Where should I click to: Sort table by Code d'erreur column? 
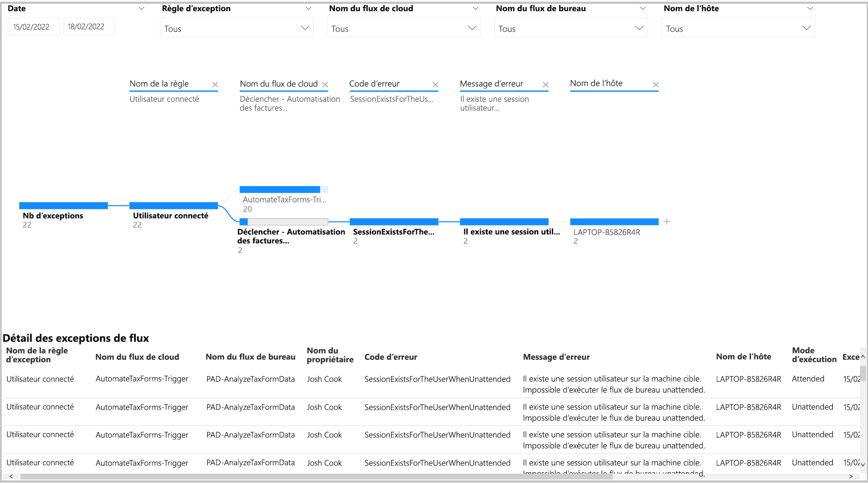coord(391,357)
